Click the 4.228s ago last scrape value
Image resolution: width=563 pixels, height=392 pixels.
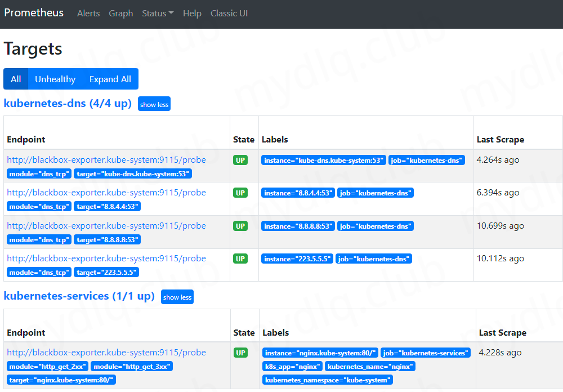pyautogui.click(x=500, y=353)
